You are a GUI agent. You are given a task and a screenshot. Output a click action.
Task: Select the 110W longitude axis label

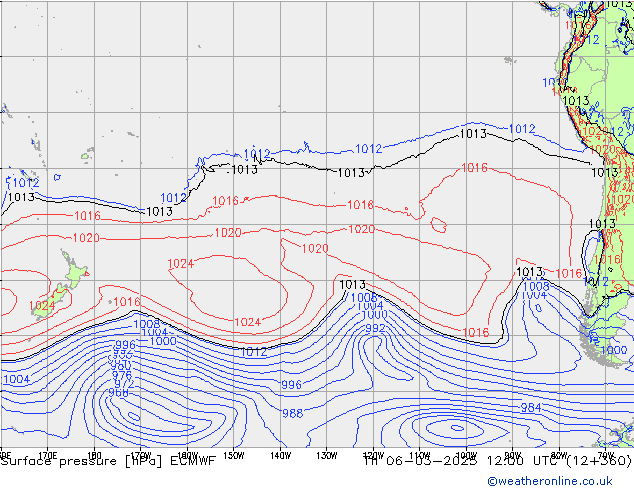[x=420, y=455]
